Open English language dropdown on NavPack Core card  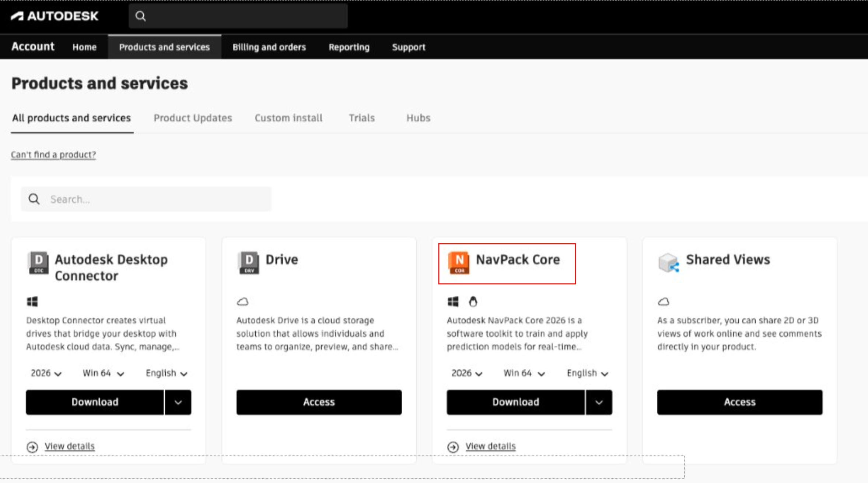click(x=587, y=373)
